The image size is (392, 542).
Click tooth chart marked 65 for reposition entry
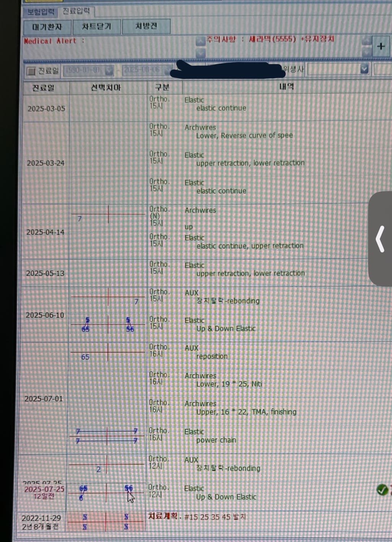pos(108,352)
